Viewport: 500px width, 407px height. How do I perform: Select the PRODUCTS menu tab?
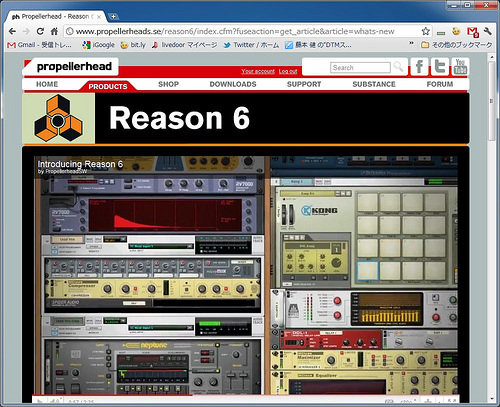coord(108,86)
